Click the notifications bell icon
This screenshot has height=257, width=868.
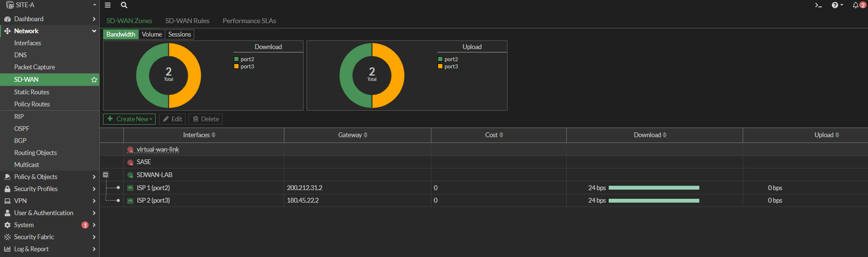(x=855, y=5)
